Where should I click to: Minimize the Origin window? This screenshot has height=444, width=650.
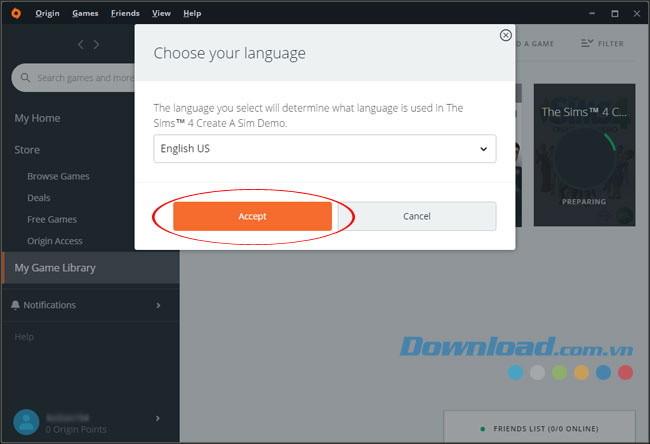tap(592, 13)
